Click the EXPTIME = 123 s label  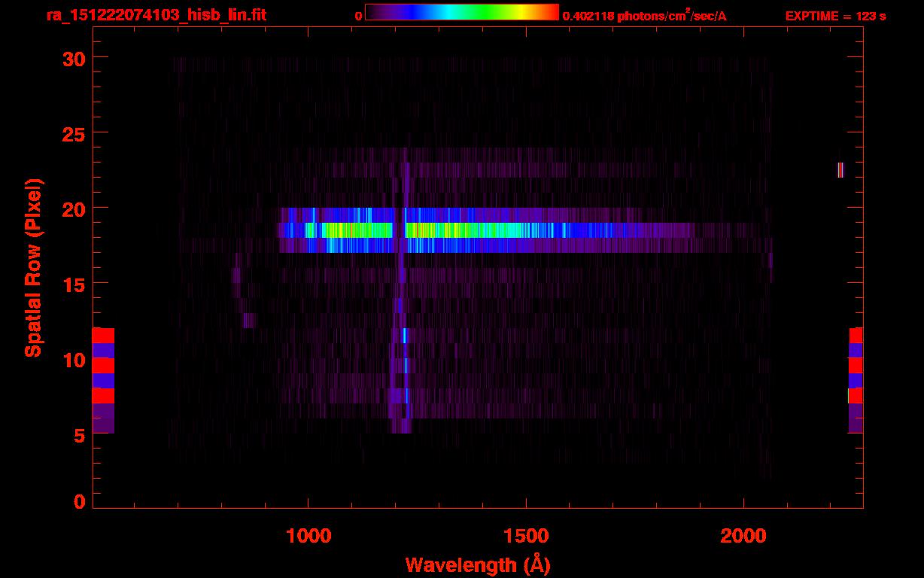coord(835,16)
